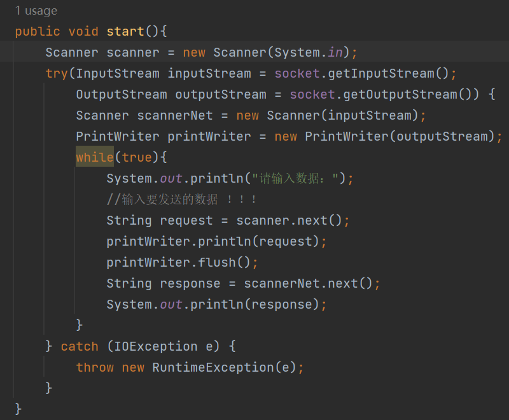Click the 'start' method name

(125, 31)
